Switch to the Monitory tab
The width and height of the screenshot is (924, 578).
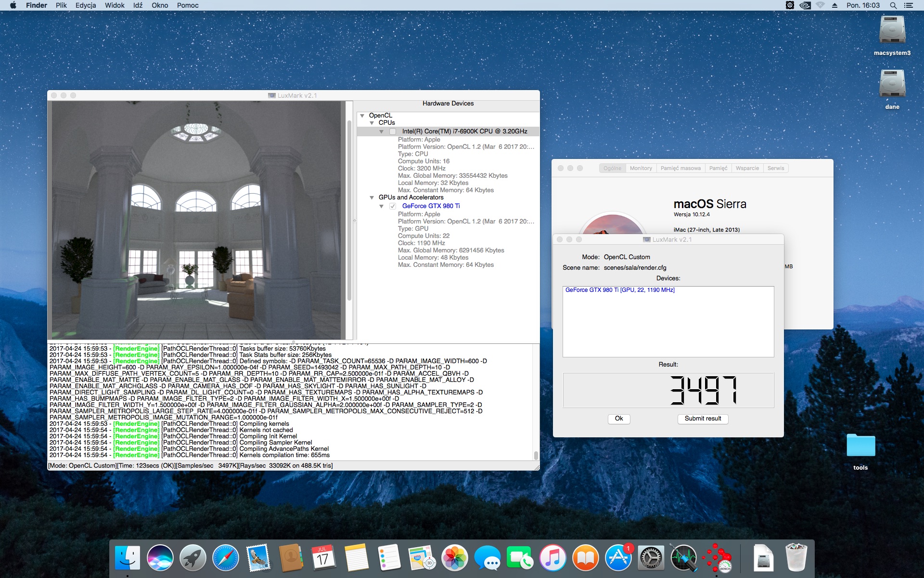pyautogui.click(x=641, y=168)
